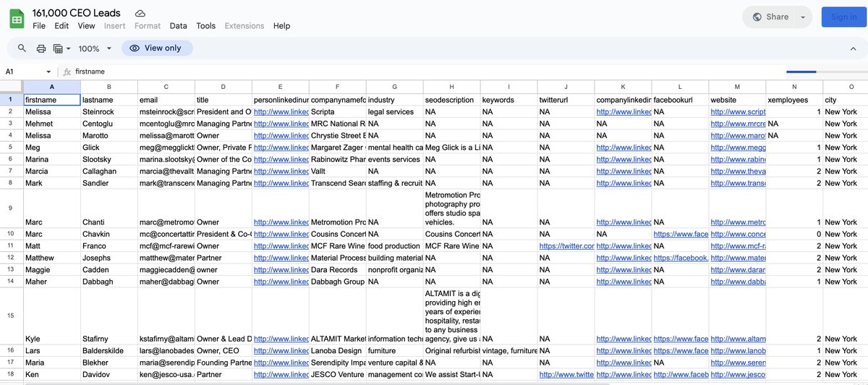
Task: Click the Maher first name cell
Action: coord(51,282)
